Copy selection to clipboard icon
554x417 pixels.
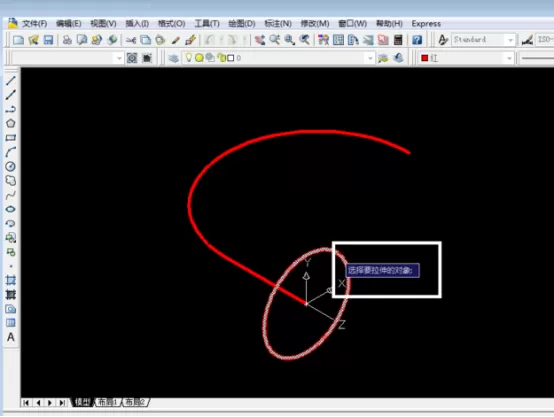pyautogui.click(x=146, y=40)
